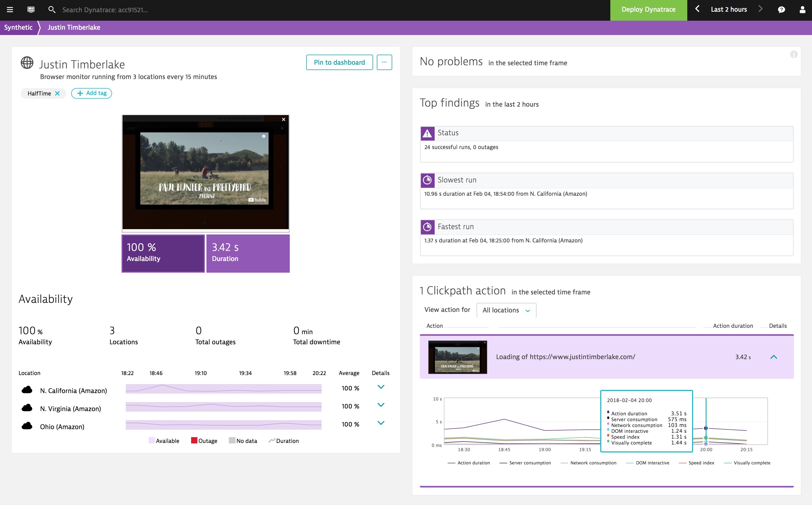Expand Ohio details chevron
This screenshot has width=812, height=505.
click(381, 423)
